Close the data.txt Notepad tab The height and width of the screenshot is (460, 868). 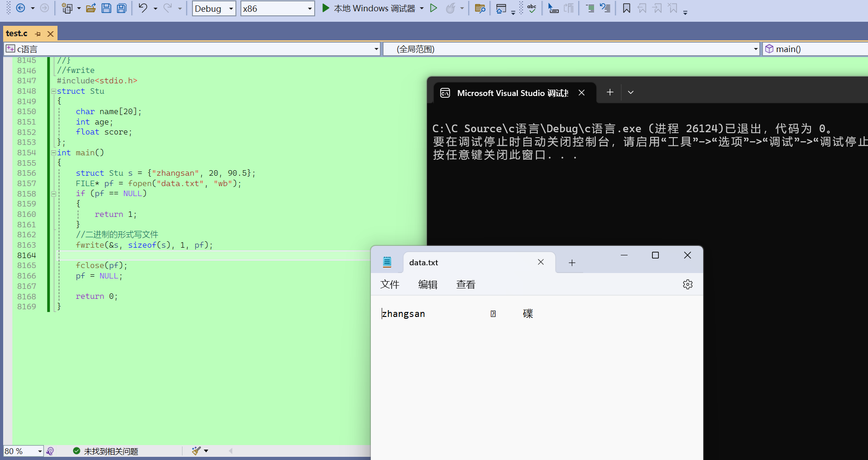coord(541,262)
